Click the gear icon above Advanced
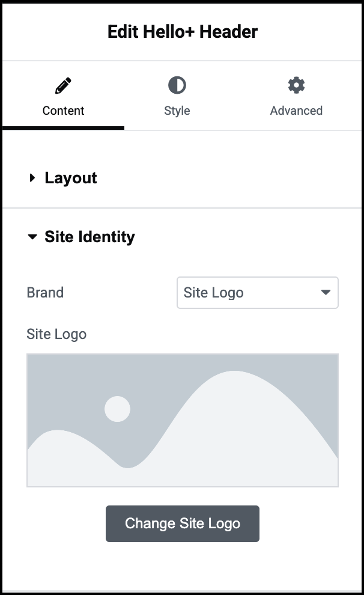 (296, 85)
